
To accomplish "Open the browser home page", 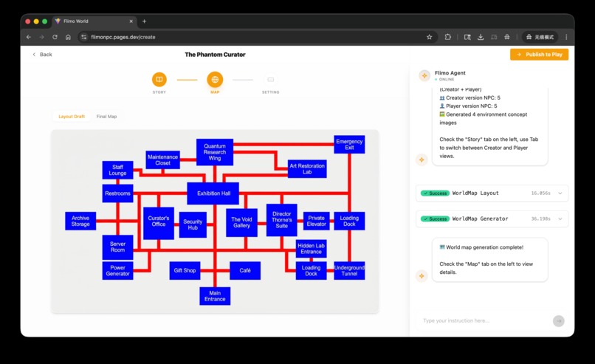I will tap(68, 37).
